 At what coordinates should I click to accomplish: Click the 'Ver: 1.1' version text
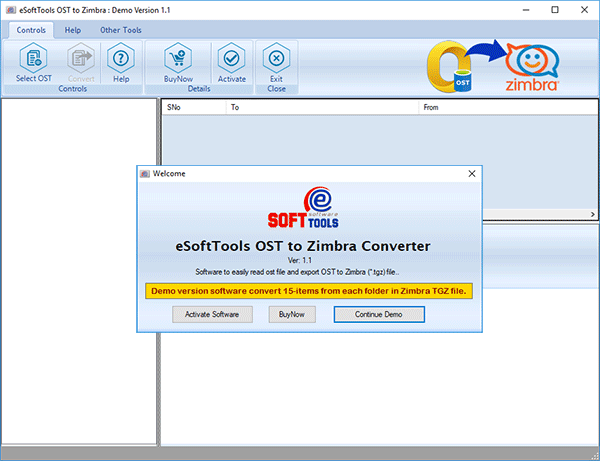point(300,261)
